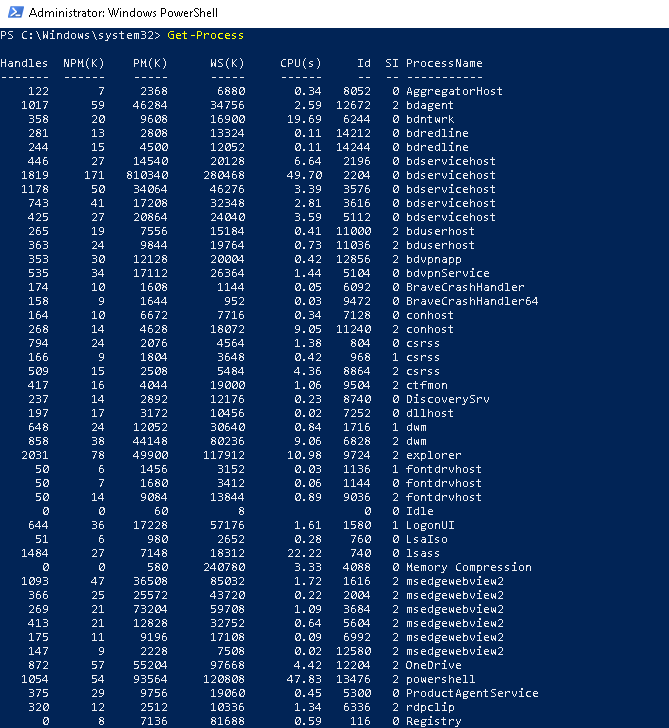The image size is (669, 728).
Task: Click the Idle process name
Action: (420, 511)
